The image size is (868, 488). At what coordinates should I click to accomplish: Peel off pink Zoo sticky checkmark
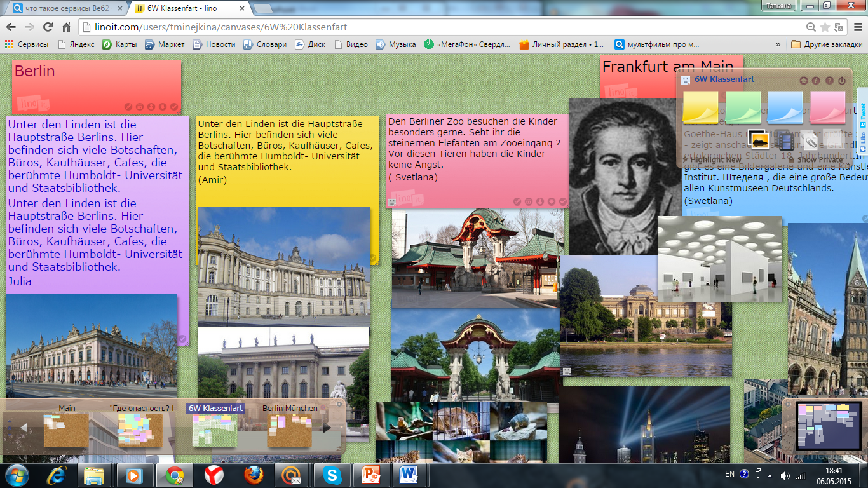pos(563,201)
